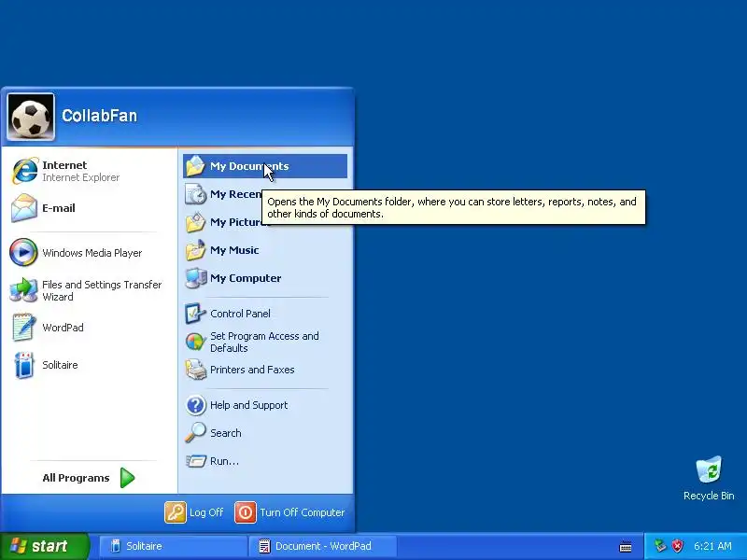The width and height of the screenshot is (747, 560).
Task: Click the Files and Settings Transfer Wizard text
Action: click(x=102, y=290)
